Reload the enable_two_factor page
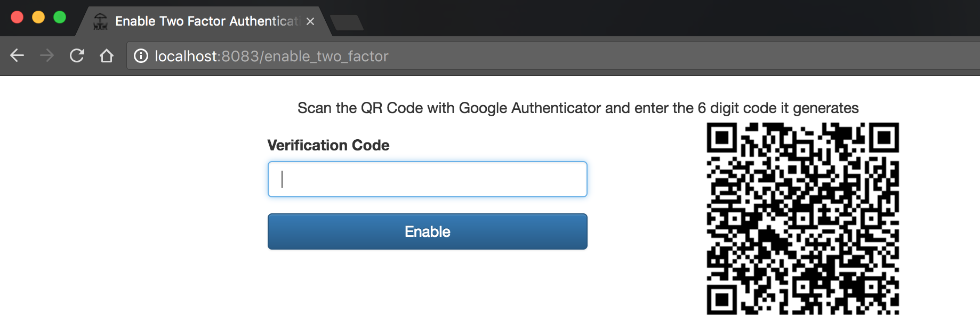Screen dimensions: 980x336 [77, 55]
